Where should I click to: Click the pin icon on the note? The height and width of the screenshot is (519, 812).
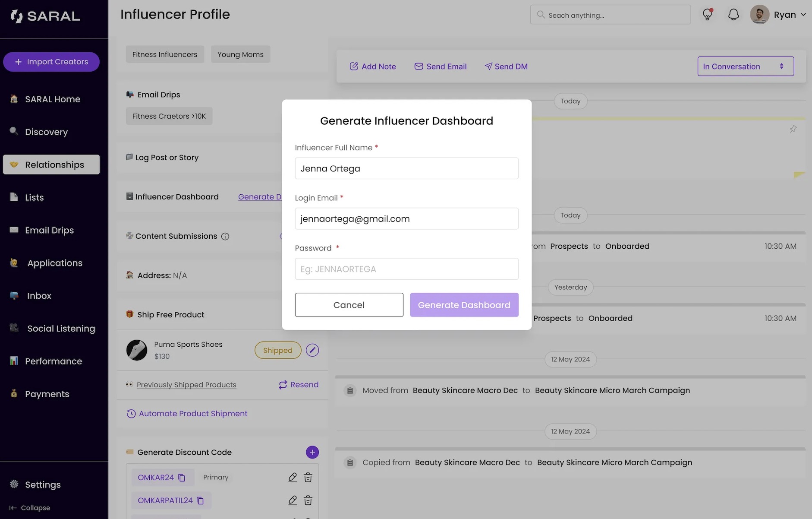[x=793, y=129]
